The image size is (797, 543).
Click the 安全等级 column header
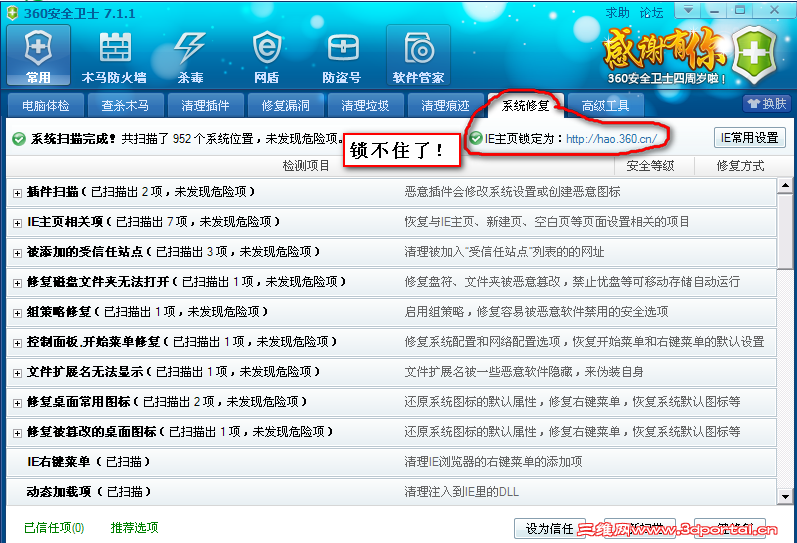coord(651,166)
